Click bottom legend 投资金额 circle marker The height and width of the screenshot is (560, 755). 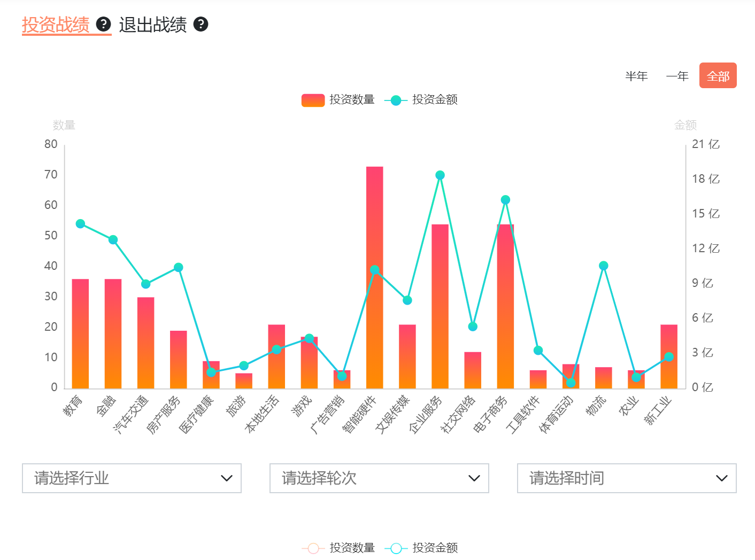tap(396, 548)
